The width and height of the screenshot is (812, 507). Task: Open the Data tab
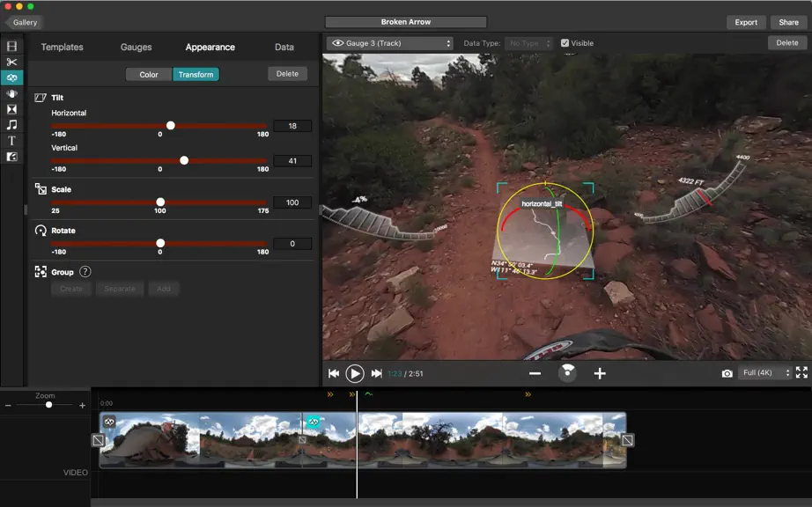pos(284,47)
